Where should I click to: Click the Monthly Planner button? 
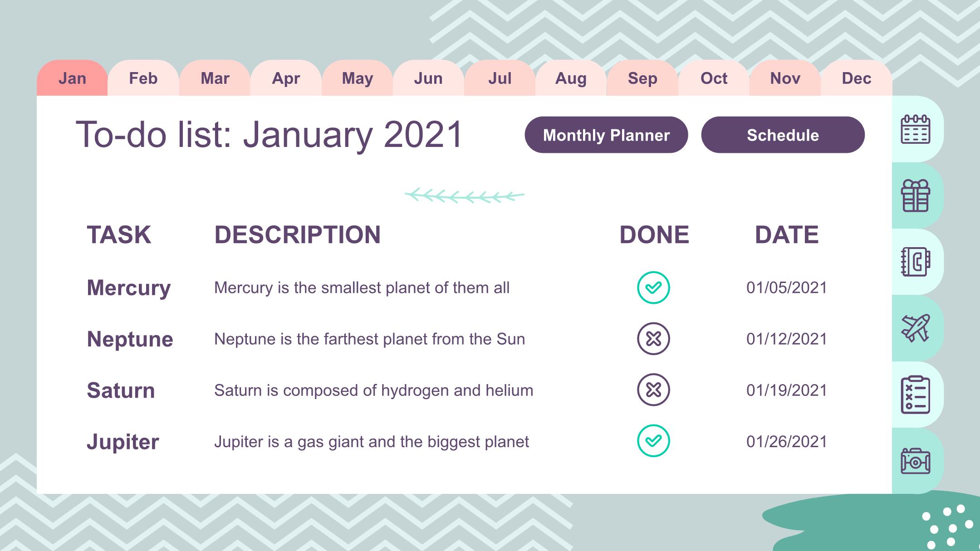point(606,135)
